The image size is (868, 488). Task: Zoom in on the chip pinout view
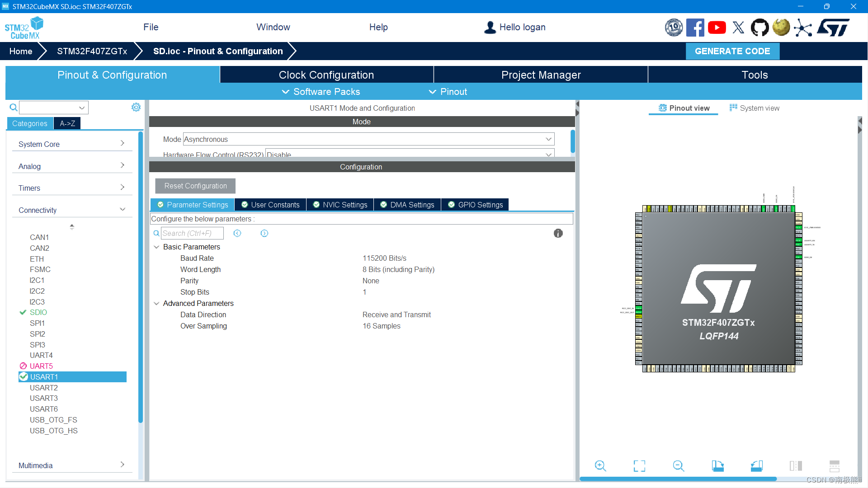pos(600,466)
